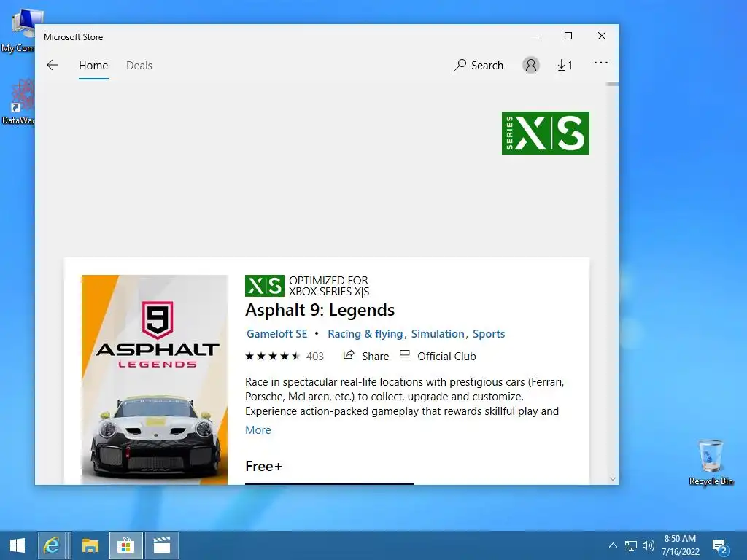
Task: Close the Microsoft Store window
Action: [x=602, y=36]
